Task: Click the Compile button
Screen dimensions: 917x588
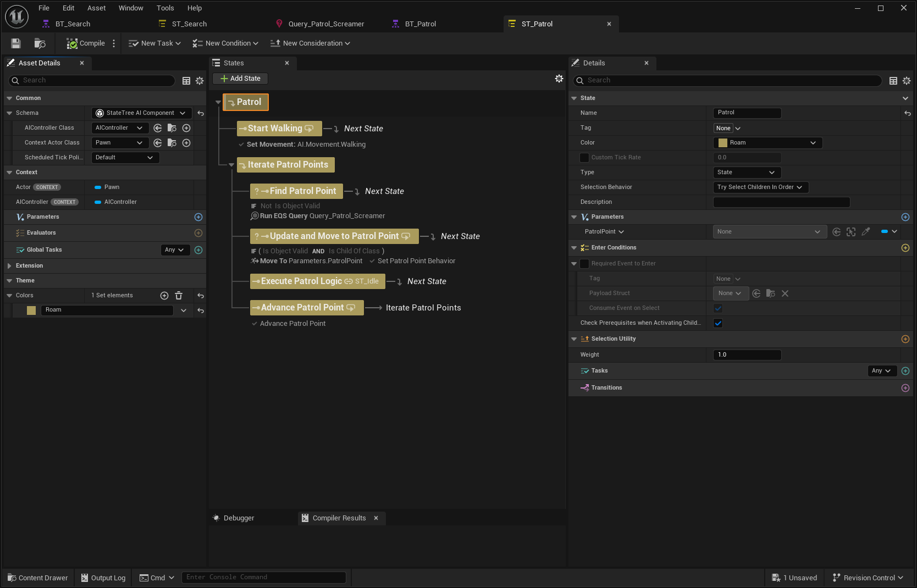Action: point(86,43)
